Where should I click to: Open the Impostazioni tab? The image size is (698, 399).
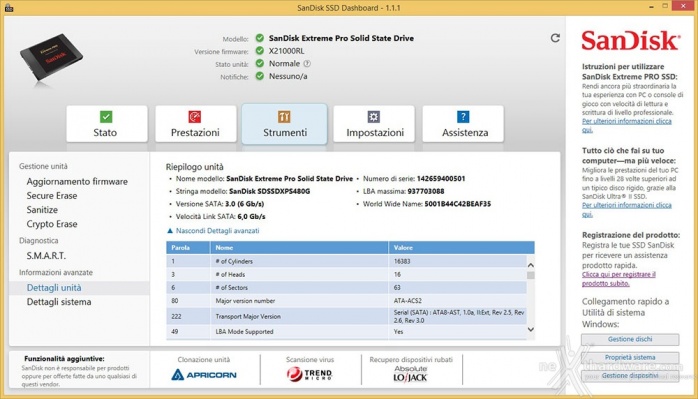click(x=374, y=124)
